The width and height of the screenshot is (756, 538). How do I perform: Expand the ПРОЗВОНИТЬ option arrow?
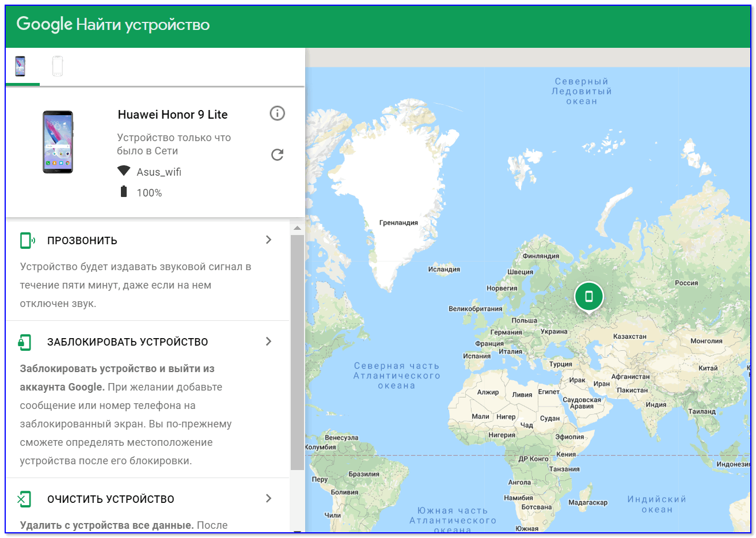268,240
